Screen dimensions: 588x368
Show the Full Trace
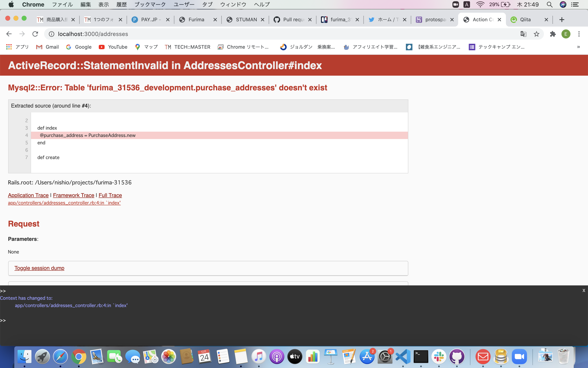[110, 195]
